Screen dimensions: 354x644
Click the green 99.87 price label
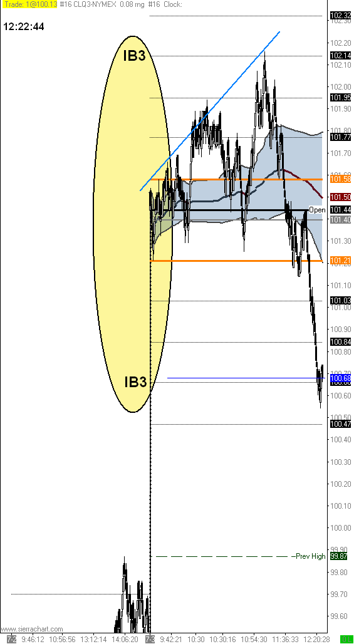click(340, 556)
